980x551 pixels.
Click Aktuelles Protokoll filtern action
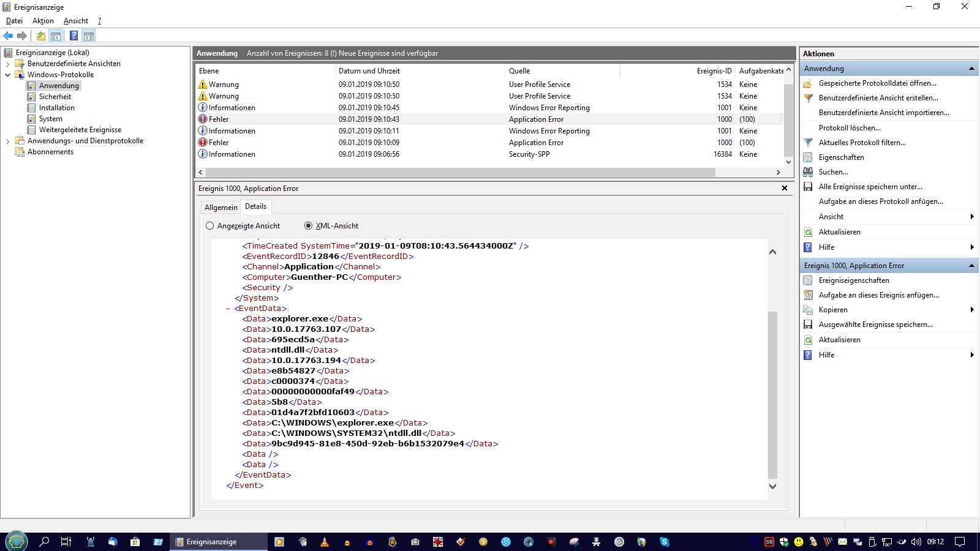[x=862, y=143]
